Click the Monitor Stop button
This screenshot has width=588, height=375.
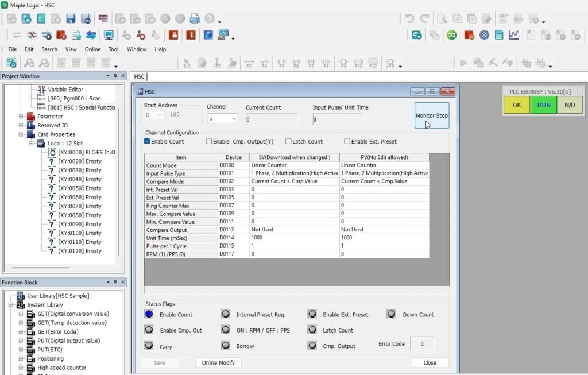pos(432,115)
